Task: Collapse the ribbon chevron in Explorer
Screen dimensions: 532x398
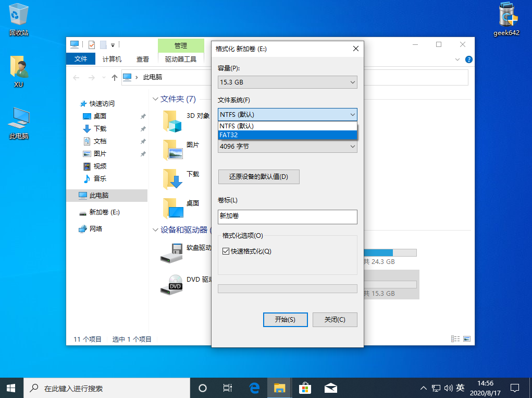Action: tap(457, 59)
